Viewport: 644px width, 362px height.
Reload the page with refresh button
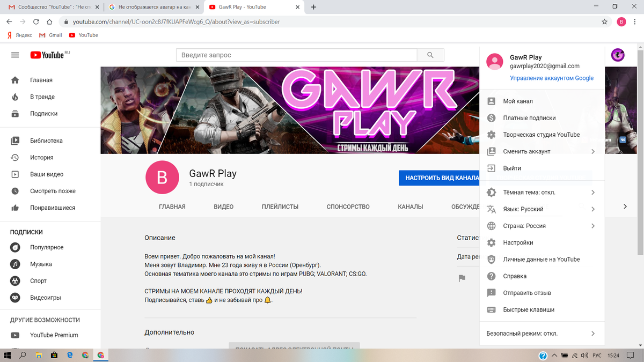pyautogui.click(x=36, y=22)
